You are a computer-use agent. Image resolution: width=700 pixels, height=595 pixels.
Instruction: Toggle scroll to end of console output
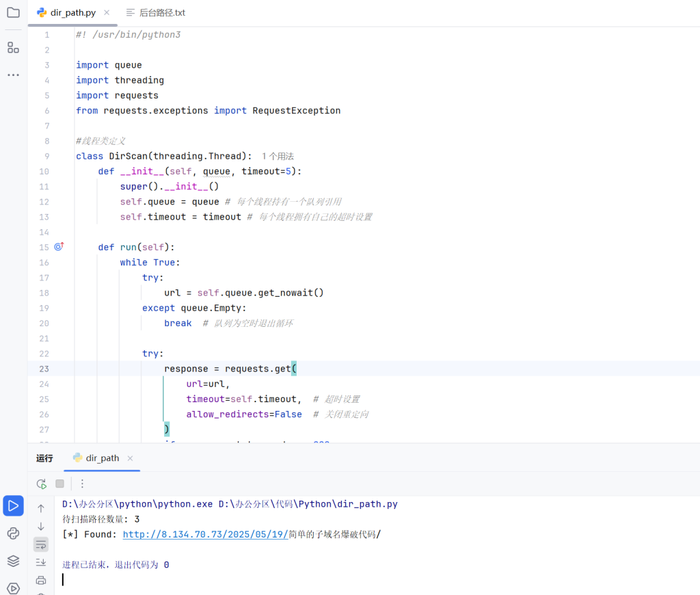coord(41,562)
